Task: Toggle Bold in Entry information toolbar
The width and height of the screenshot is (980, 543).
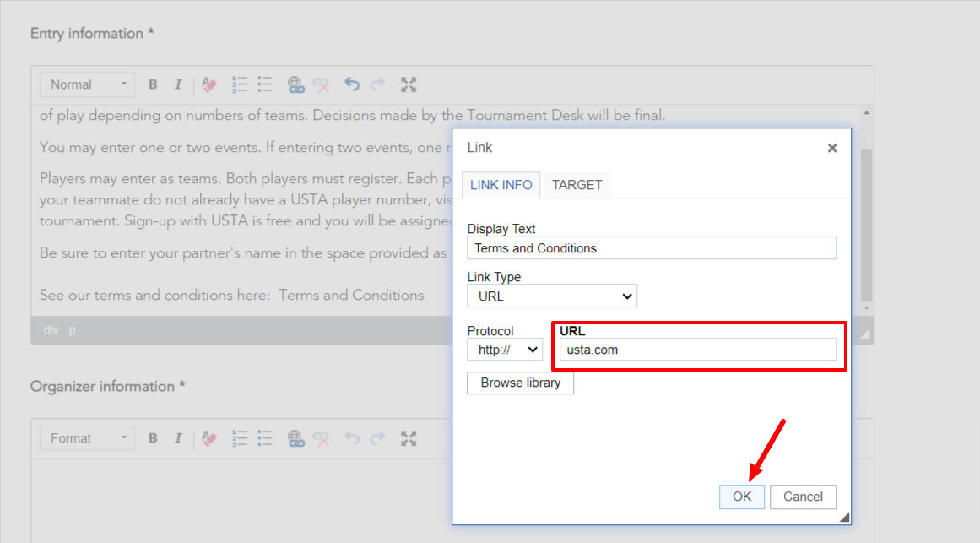Action: [153, 84]
